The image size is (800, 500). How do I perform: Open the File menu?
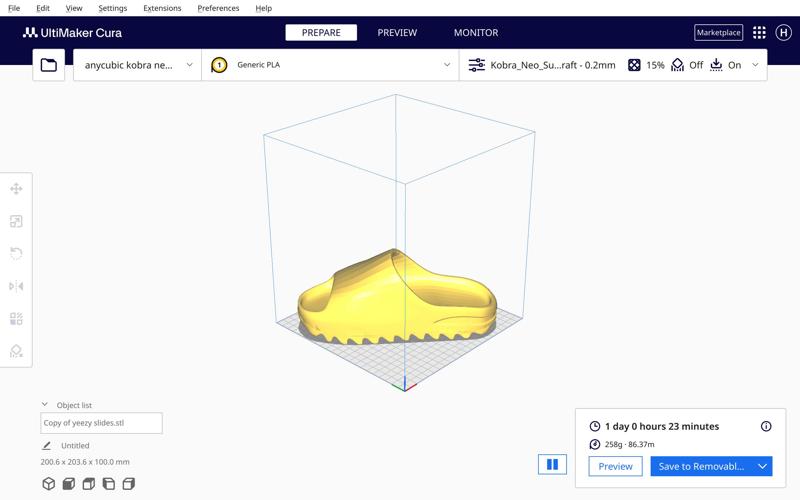pos(14,8)
